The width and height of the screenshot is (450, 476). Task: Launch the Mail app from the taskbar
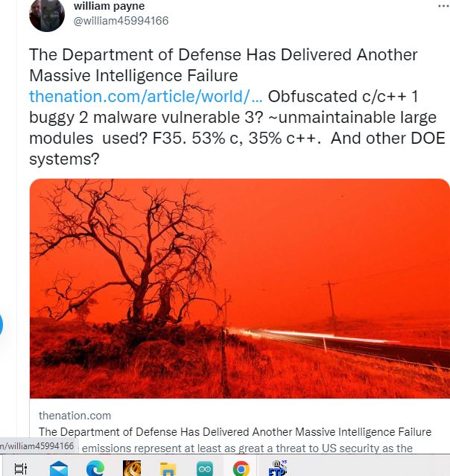pyautogui.click(x=59, y=469)
